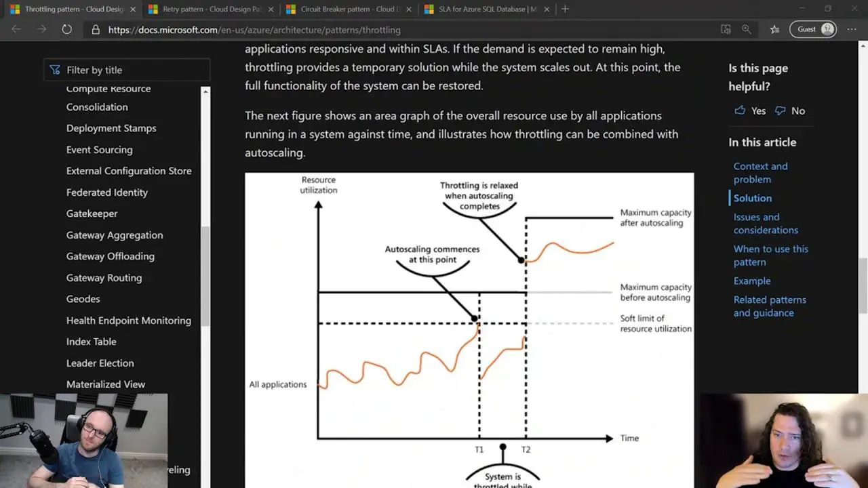Click the browser forward arrow
This screenshot has width=868, height=488.
[x=41, y=29]
